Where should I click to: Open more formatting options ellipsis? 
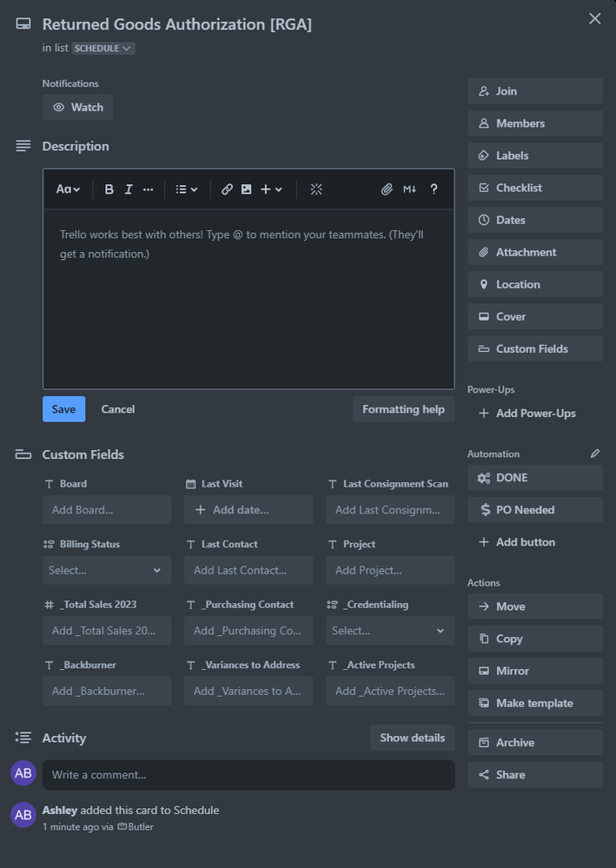click(148, 189)
